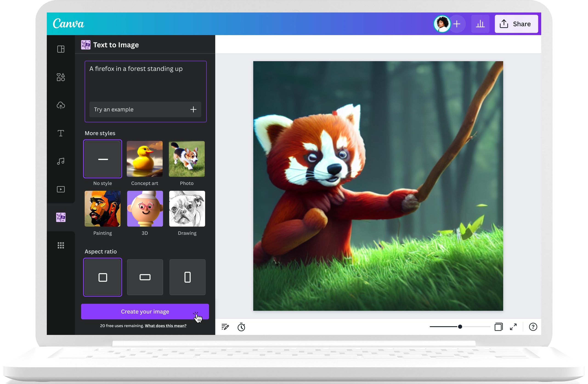The height and width of the screenshot is (384, 588).
Task: Click the Share button
Action: tap(516, 24)
